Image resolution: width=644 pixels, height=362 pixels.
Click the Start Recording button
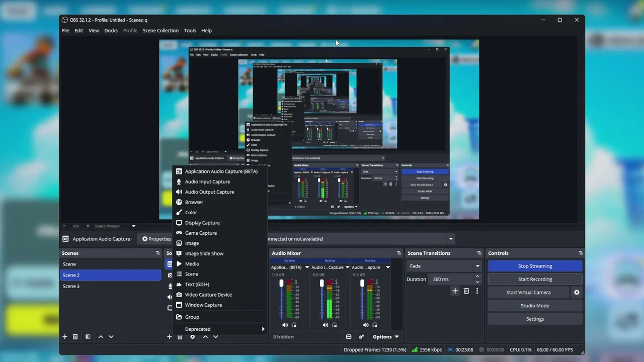click(535, 280)
